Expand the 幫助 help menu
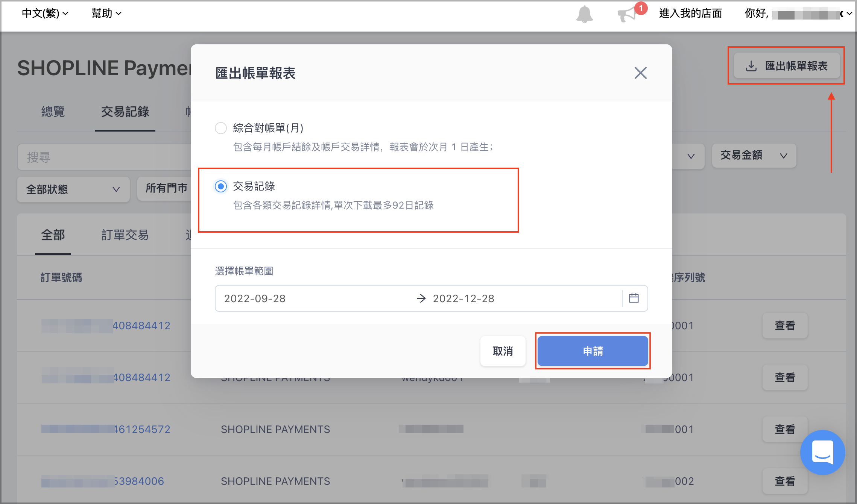 [x=106, y=14]
